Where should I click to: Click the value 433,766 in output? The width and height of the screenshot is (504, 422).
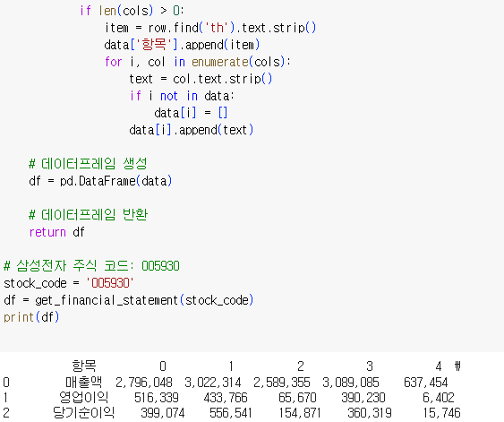[226, 398]
